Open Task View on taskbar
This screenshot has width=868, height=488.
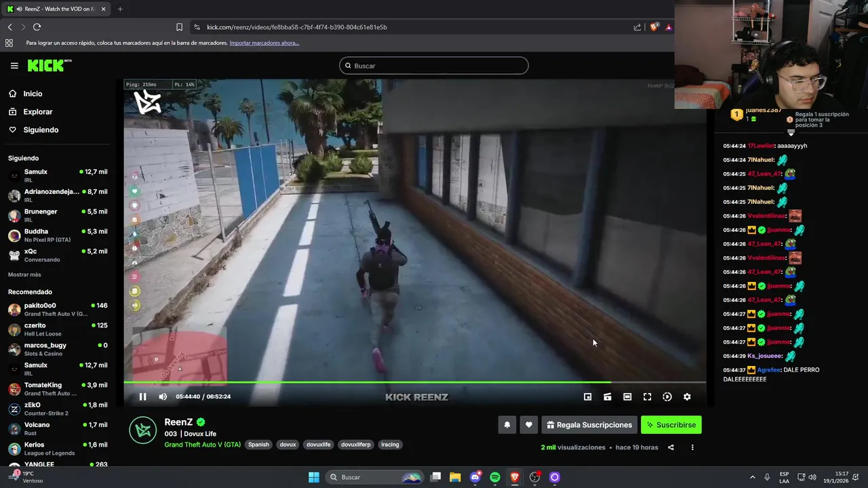(x=436, y=477)
